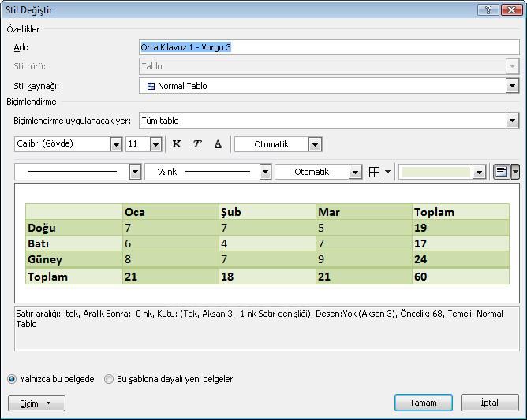Open the font size 11 dropdown
Viewport: 527px width, 420px height.
(155, 144)
